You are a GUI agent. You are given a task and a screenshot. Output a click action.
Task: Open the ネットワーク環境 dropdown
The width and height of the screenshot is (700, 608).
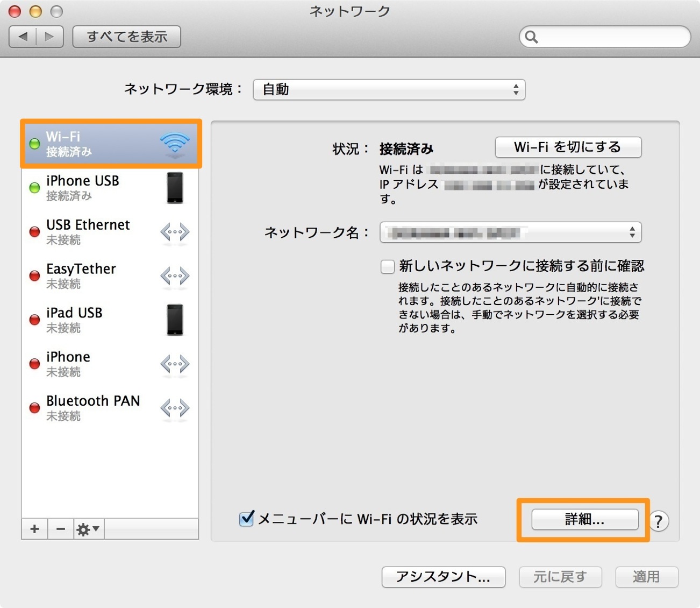coord(389,89)
